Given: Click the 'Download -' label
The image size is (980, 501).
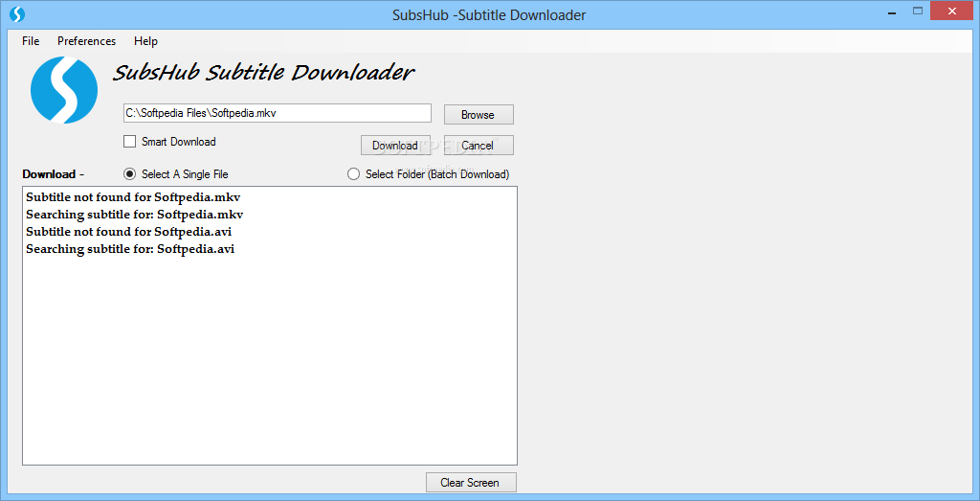Looking at the screenshot, I should [54, 174].
